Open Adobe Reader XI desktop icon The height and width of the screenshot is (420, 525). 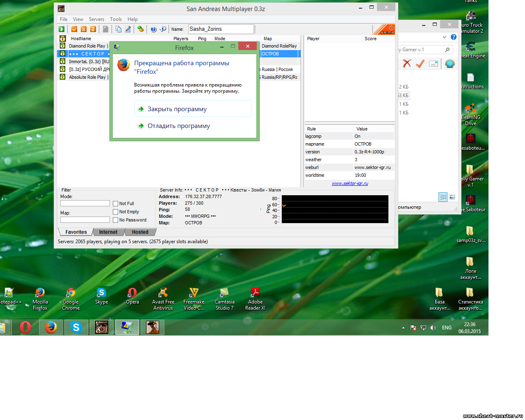point(255,299)
